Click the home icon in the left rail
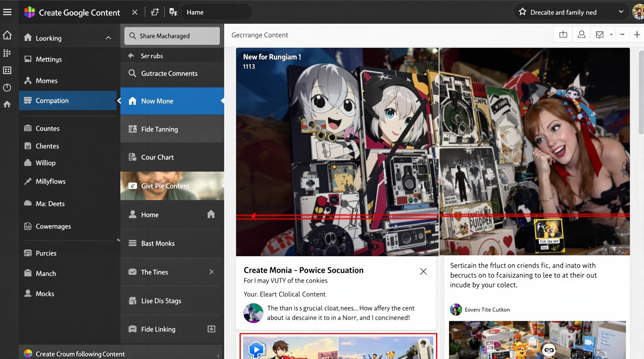The width and height of the screenshot is (644, 359). point(7,35)
